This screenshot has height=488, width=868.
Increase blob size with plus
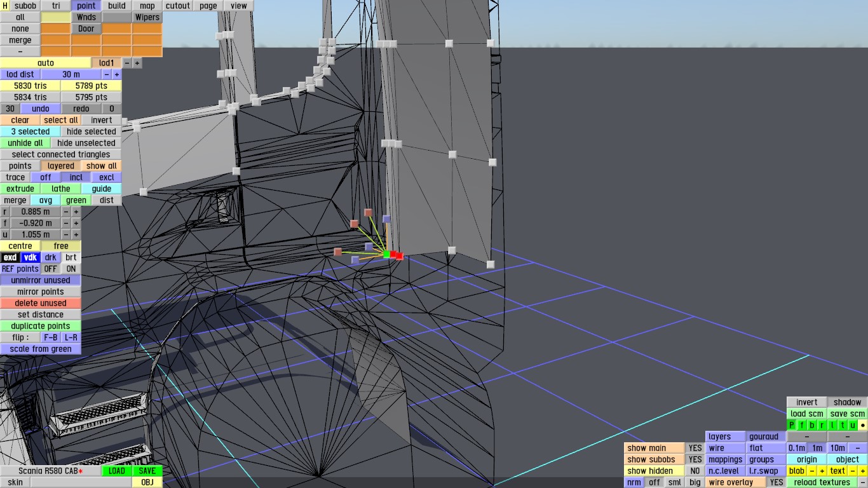tap(822, 471)
